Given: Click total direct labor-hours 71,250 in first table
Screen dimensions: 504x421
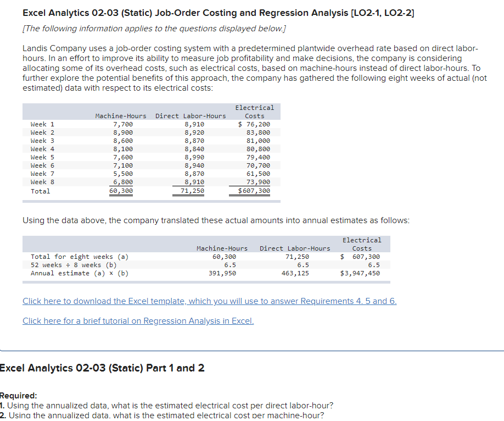Looking at the screenshot, I should pos(192,191).
